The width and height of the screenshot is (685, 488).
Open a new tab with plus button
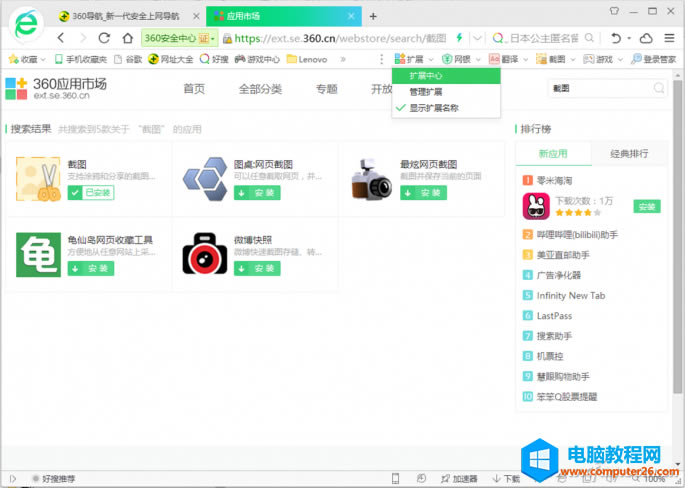pyautogui.click(x=373, y=16)
